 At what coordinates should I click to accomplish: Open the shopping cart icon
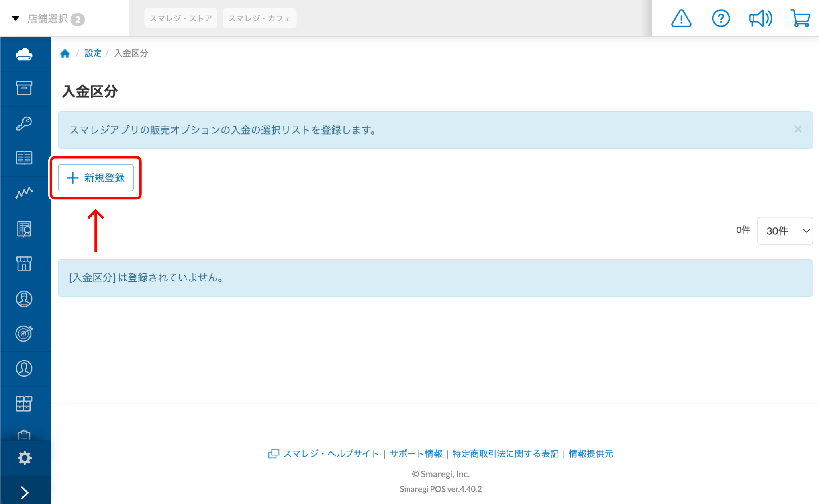800,18
